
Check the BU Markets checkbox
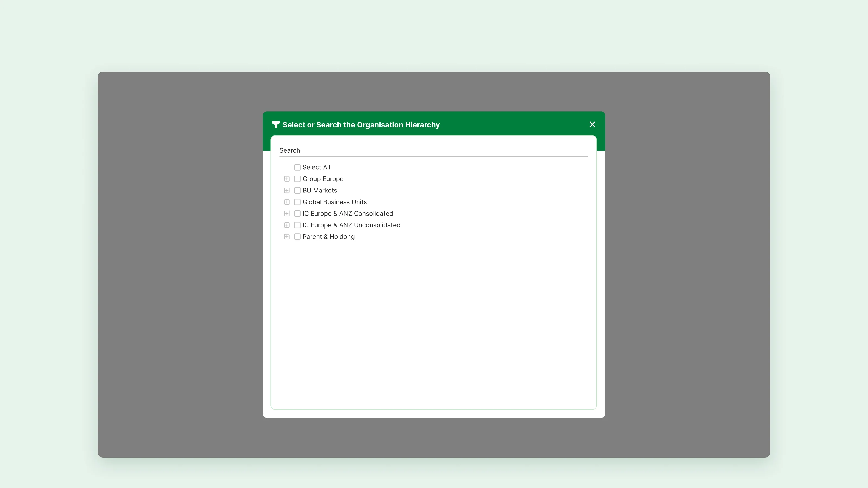297,190
